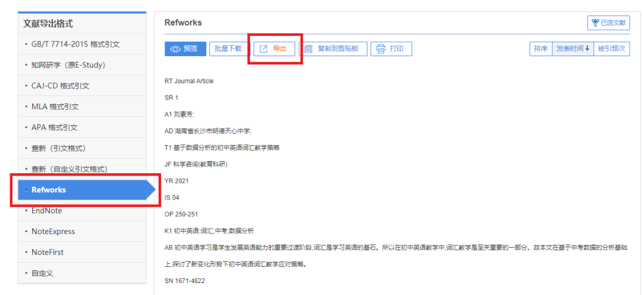The image size is (644, 295).
Task: Switch to APA 格式引文
Action: [82, 128]
